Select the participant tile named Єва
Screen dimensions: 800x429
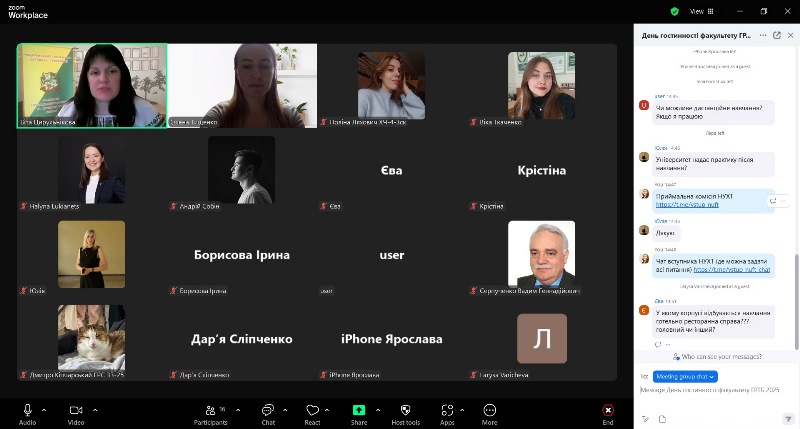coord(392,170)
